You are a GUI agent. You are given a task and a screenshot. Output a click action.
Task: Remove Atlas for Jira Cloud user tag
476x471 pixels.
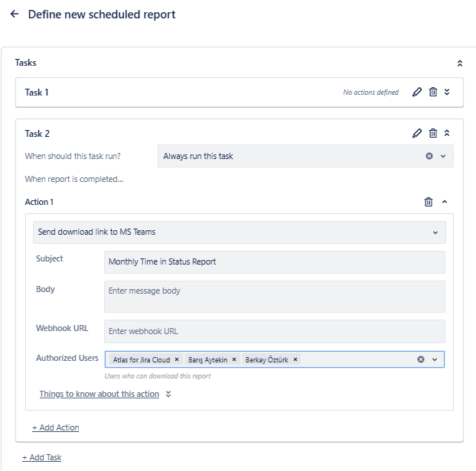click(x=177, y=359)
